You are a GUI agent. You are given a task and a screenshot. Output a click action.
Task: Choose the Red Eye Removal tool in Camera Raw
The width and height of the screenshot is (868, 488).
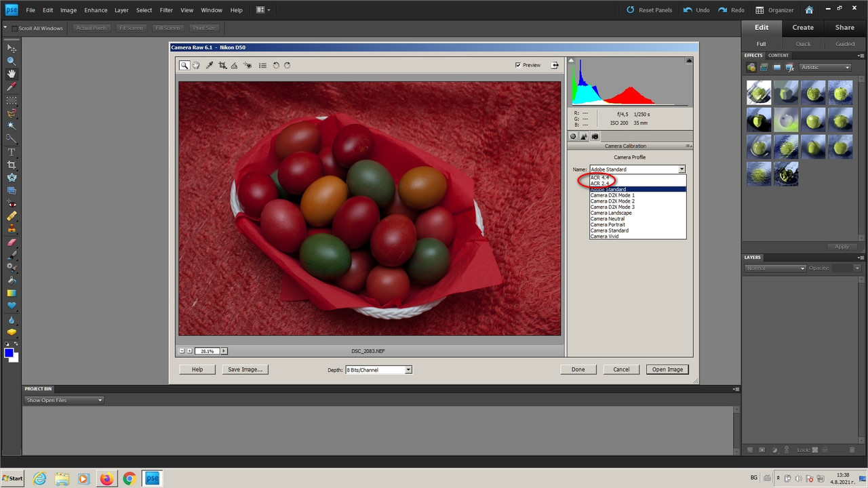point(248,65)
